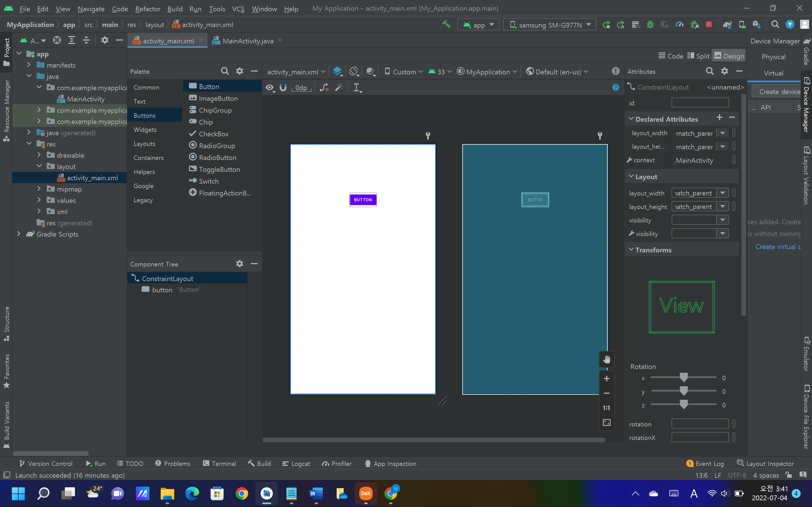Toggle the view options eye icon
Screen dimensions: 812x507
point(270,88)
